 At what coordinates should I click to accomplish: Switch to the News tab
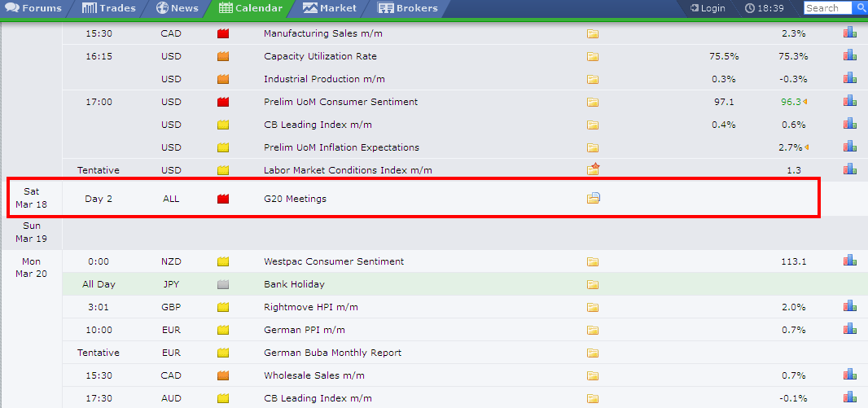click(178, 8)
